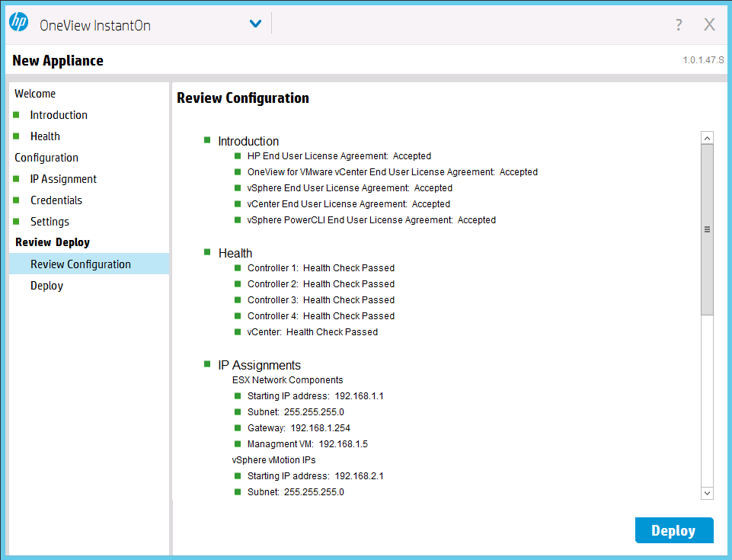Click green status square beside IP Assignments heading
The image size is (732, 560).
coord(207,364)
